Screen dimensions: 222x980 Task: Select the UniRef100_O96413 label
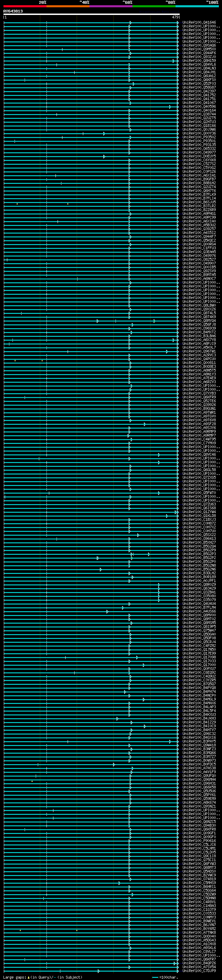(x=199, y=539)
